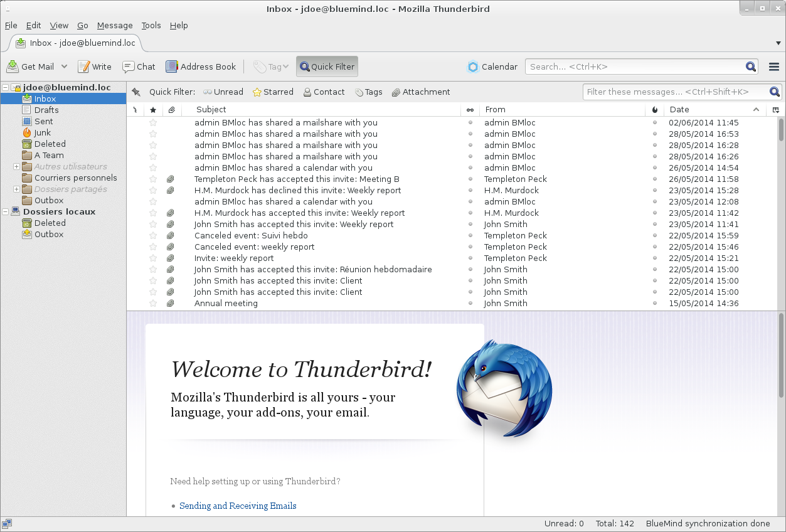Open the tab list dropdown arrow

778,43
